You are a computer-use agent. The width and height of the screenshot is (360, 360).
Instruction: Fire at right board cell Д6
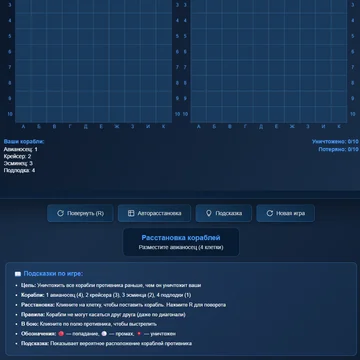tap(261, 52)
